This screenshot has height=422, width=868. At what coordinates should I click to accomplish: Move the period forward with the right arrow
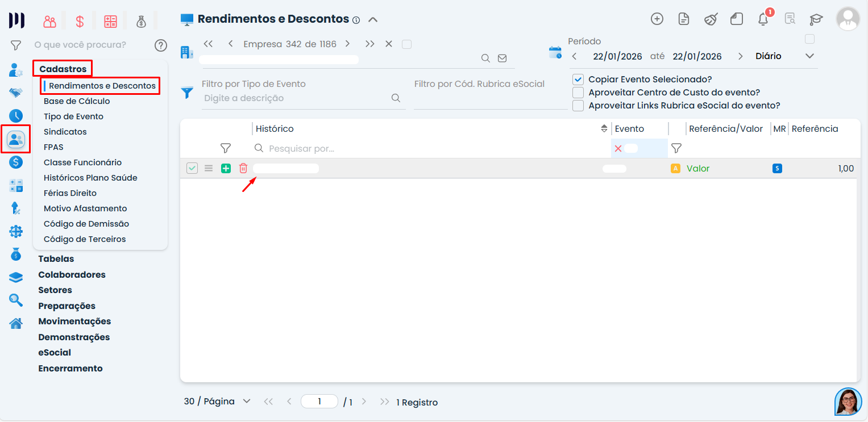740,56
